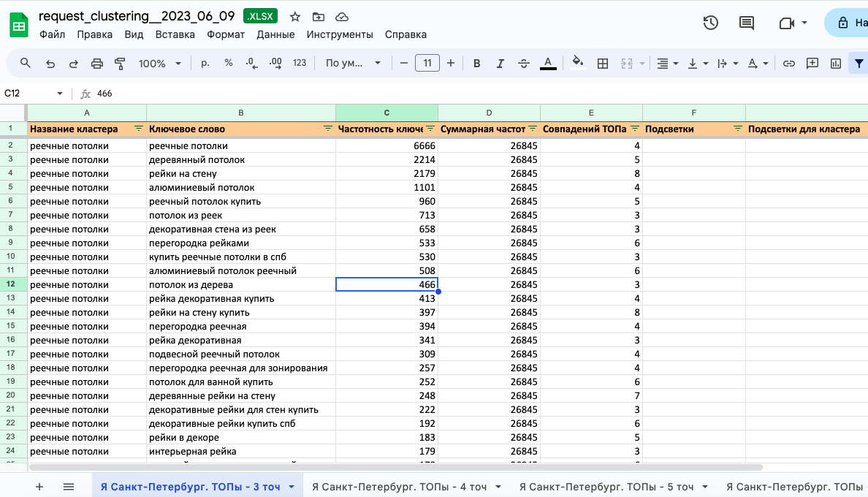Open more number formats (123)
868x497 pixels.
click(x=300, y=63)
